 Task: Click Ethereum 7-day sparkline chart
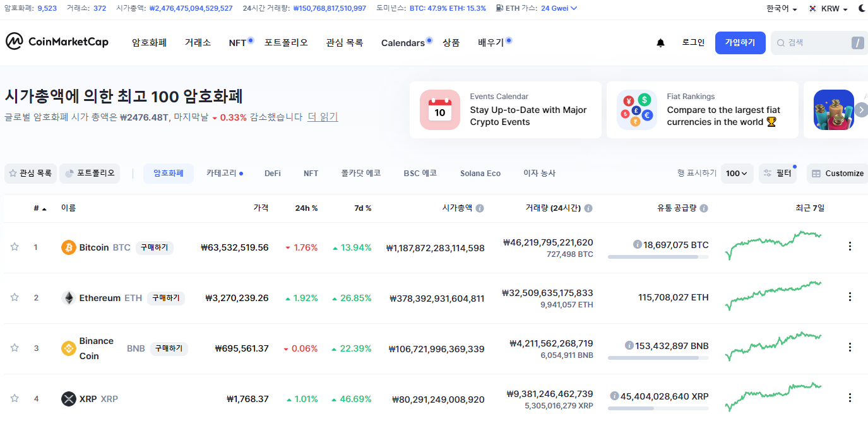coord(773,295)
